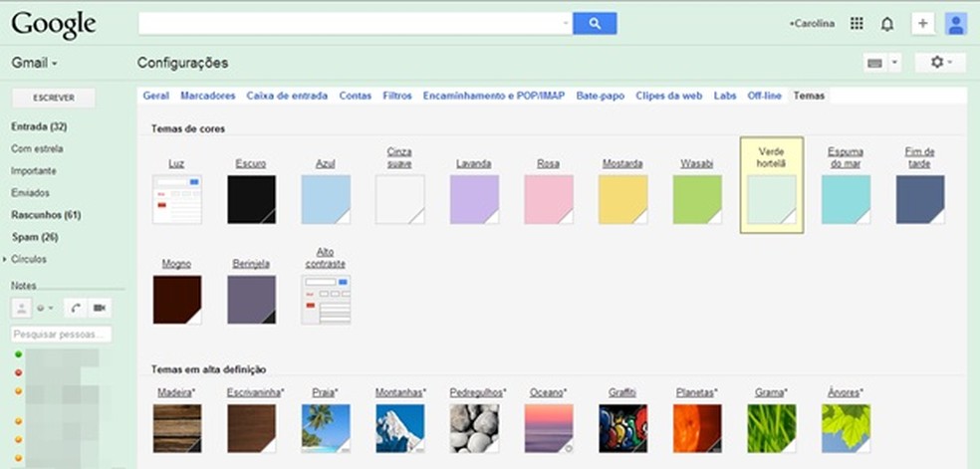Choose the Madeira wood theme thumbnail
Image resolution: width=980 pixels, height=469 pixels.
coord(177,428)
